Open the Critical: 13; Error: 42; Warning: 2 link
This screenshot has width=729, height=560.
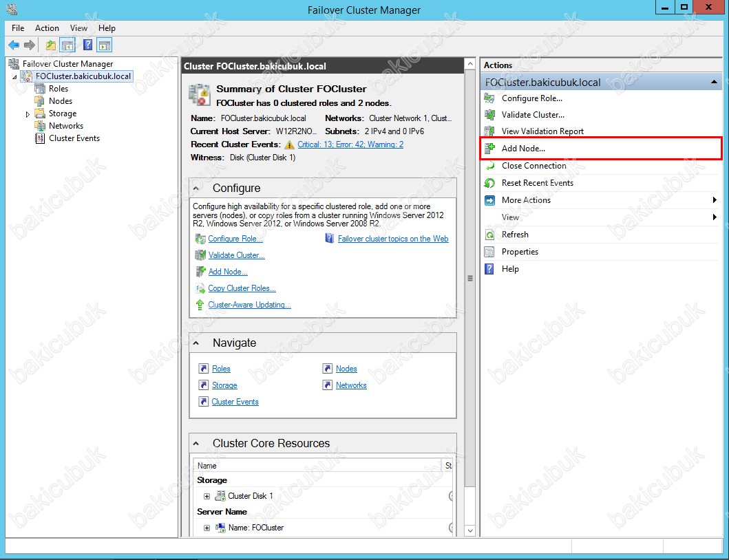pyautogui.click(x=350, y=144)
